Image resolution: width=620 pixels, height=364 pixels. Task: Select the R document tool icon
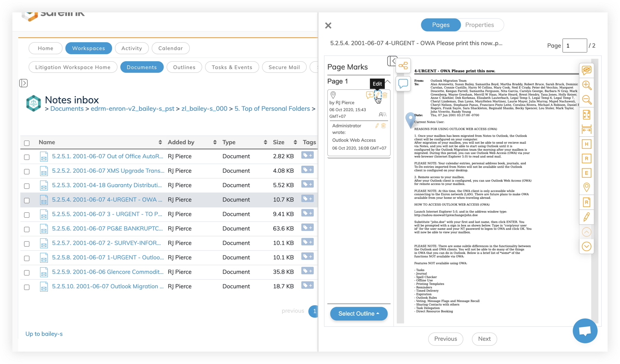pos(587,202)
